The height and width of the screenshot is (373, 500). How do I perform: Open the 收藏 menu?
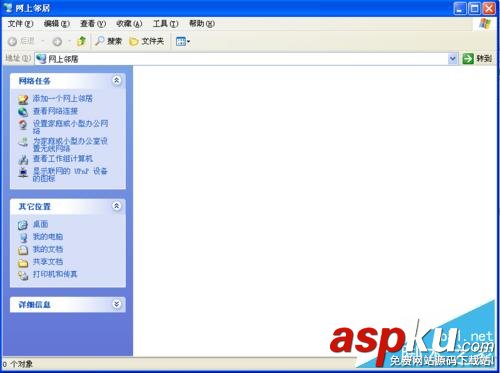[129, 24]
